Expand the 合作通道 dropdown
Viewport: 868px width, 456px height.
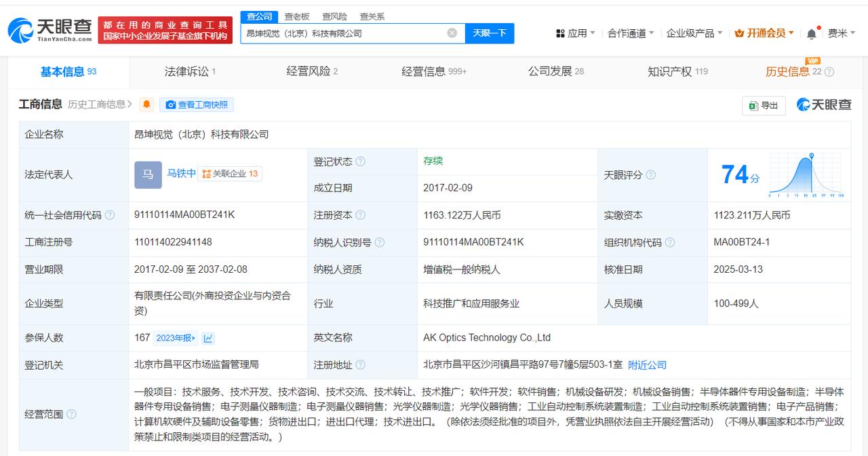[631, 33]
